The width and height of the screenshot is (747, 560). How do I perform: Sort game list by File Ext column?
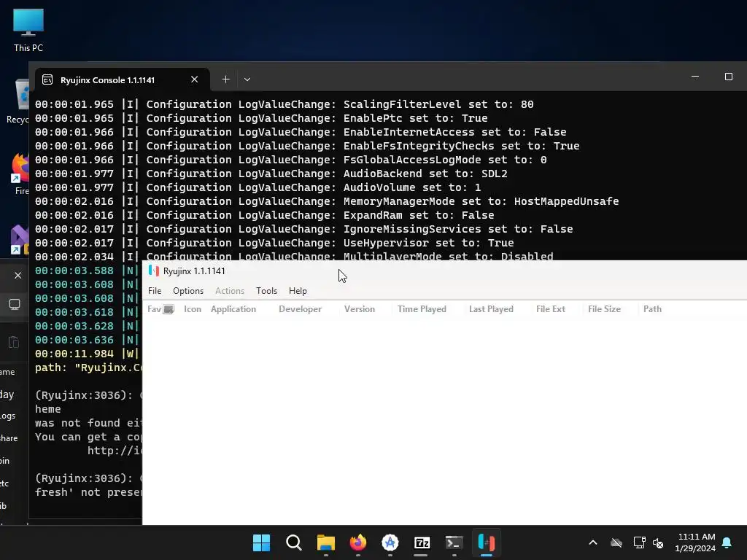pos(550,309)
